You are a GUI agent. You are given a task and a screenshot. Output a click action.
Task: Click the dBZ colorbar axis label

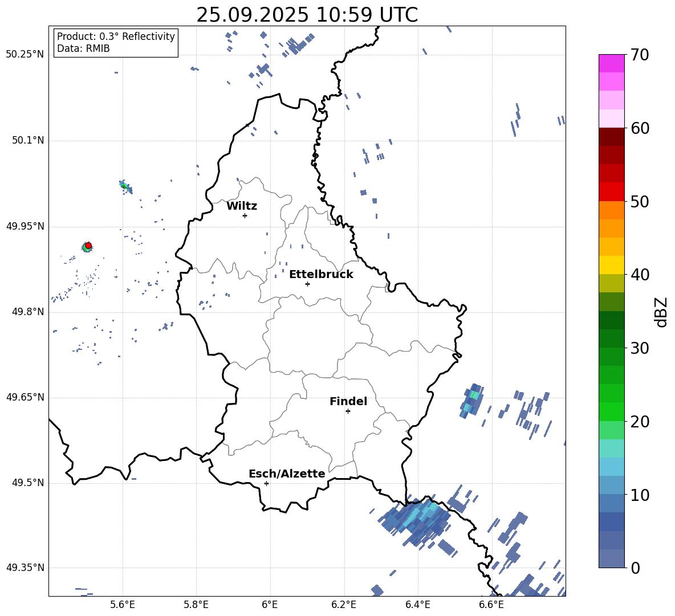pos(660,312)
